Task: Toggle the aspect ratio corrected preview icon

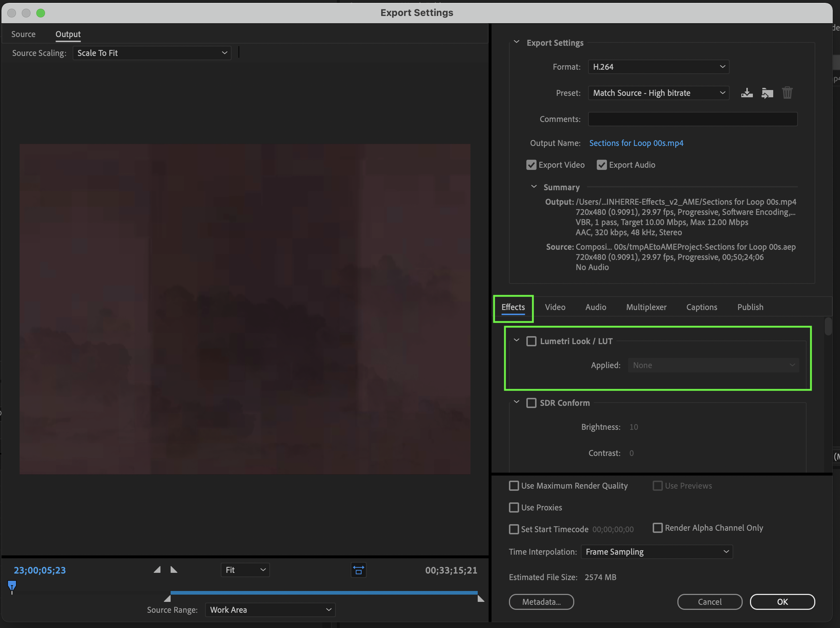Action: click(x=358, y=570)
